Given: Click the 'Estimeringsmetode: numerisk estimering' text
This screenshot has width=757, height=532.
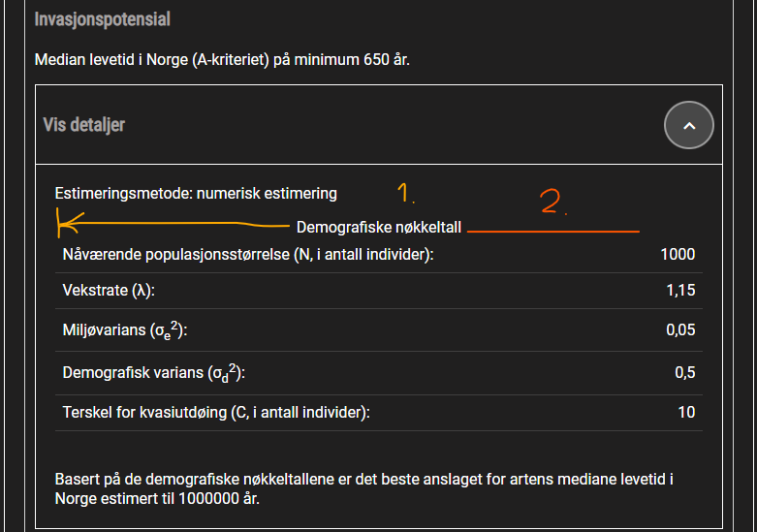Looking at the screenshot, I should pos(196,194).
